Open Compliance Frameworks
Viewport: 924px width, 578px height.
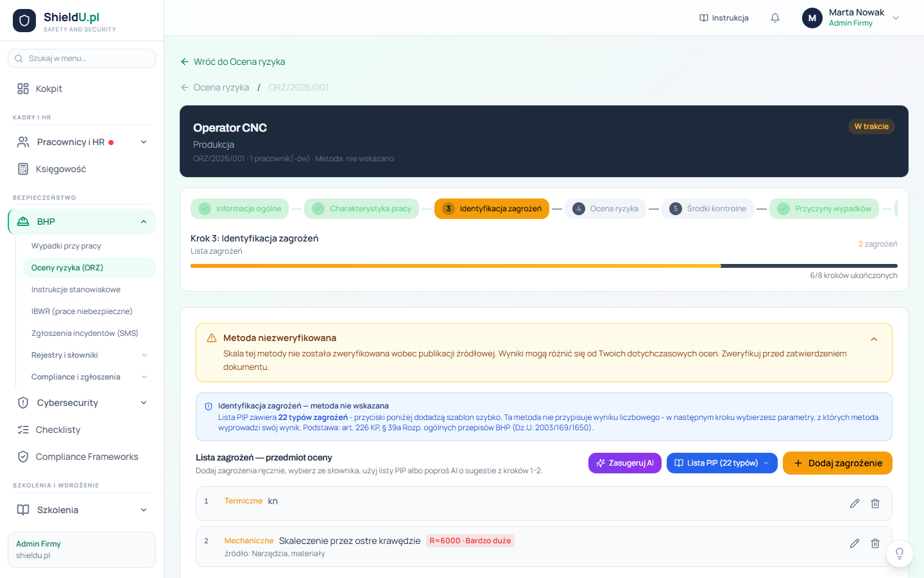click(81, 457)
